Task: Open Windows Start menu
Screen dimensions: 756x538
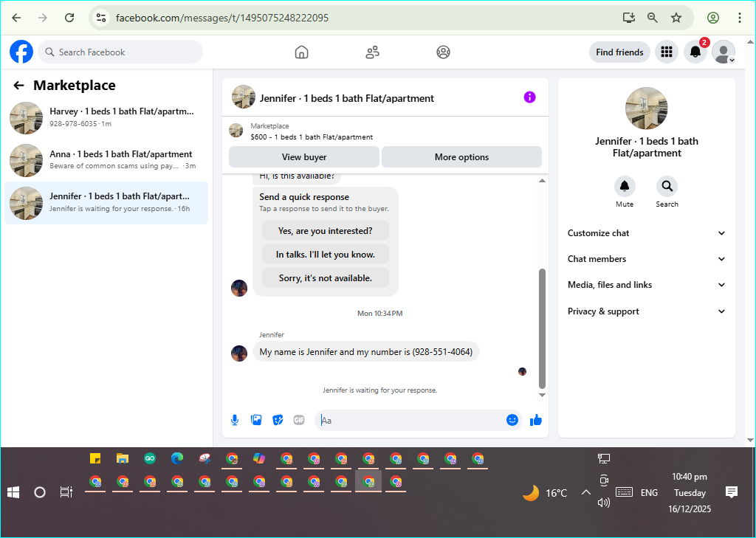Action: click(x=13, y=492)
